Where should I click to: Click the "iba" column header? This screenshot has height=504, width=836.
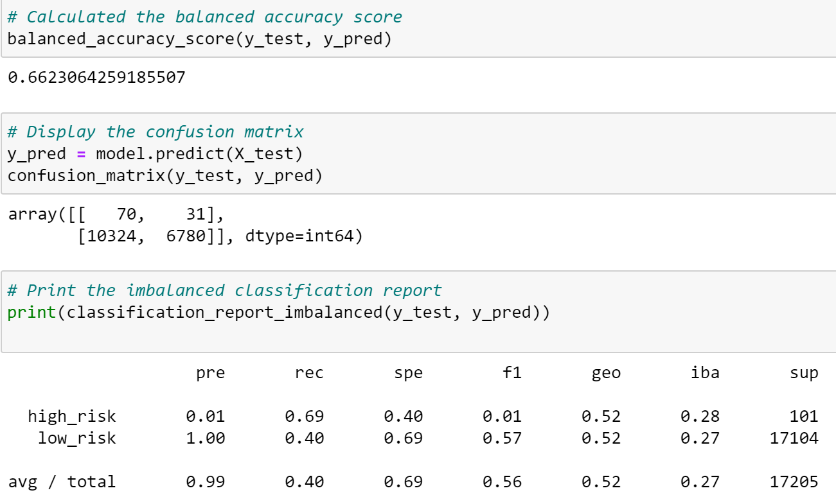point(705,373)
